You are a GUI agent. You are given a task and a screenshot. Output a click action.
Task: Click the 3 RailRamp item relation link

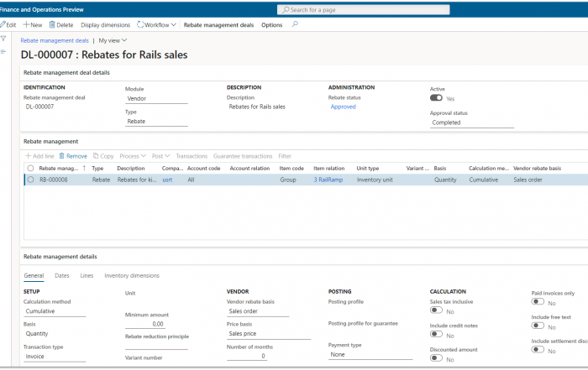click(328, 180)
